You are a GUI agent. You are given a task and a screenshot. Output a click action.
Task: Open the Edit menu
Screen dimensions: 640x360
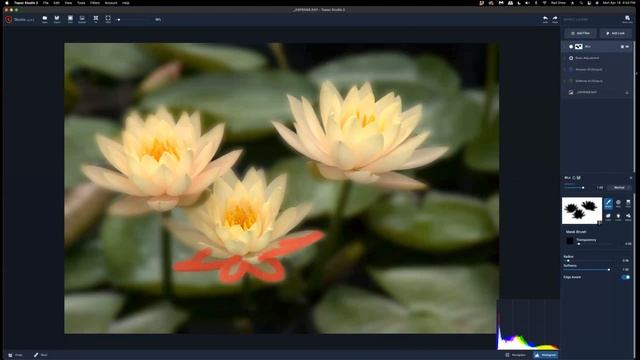click(x=57, y=3)
